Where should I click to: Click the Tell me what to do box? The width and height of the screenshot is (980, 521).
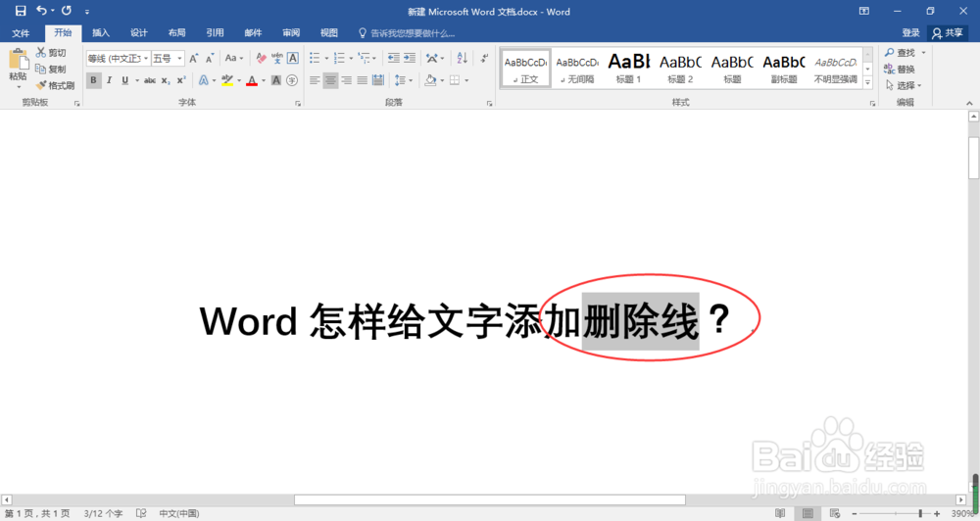[x=407, y=33]
